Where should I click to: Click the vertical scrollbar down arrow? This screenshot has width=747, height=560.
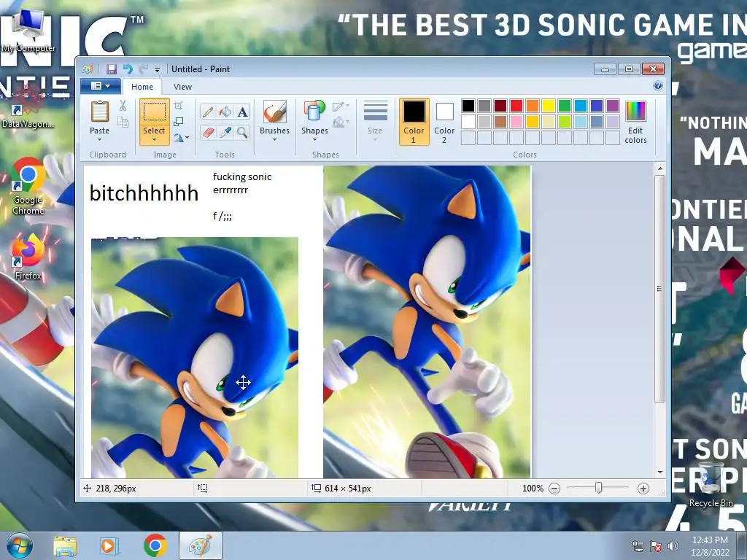point(659,472)
